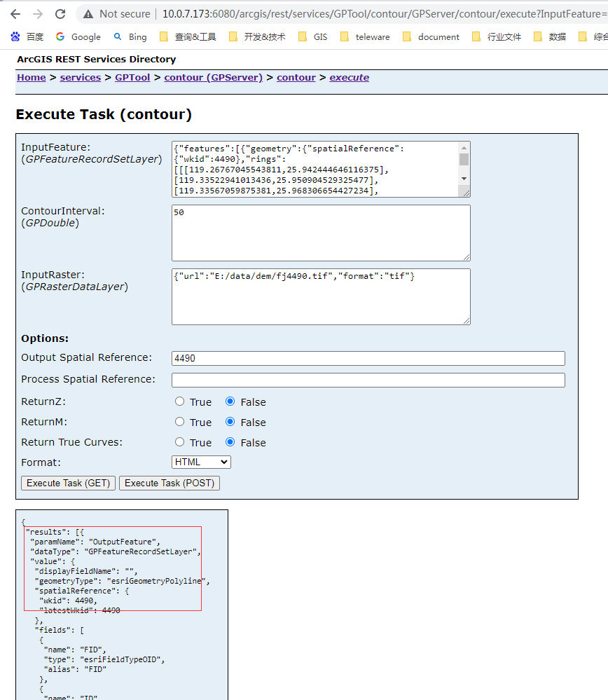Click the InputFeature scrollbar thumb
This screenshot has height=700, width=608.
click(464, 159)
